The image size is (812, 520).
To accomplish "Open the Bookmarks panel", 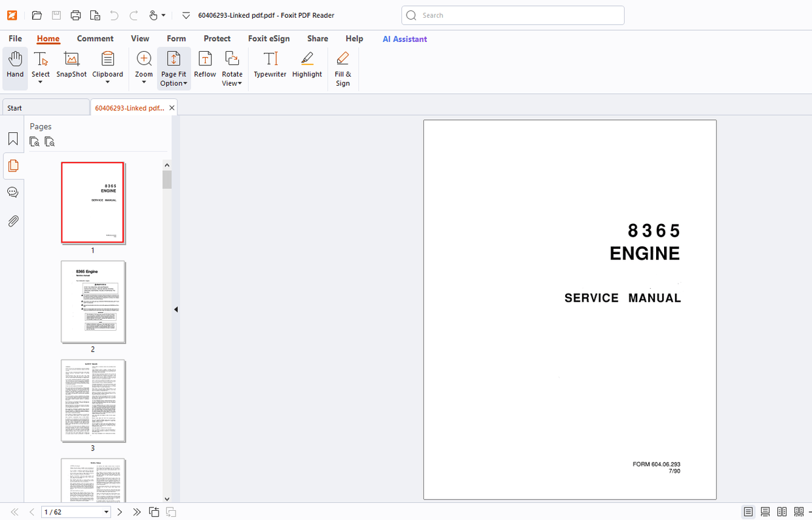I will tap(13, 138).
